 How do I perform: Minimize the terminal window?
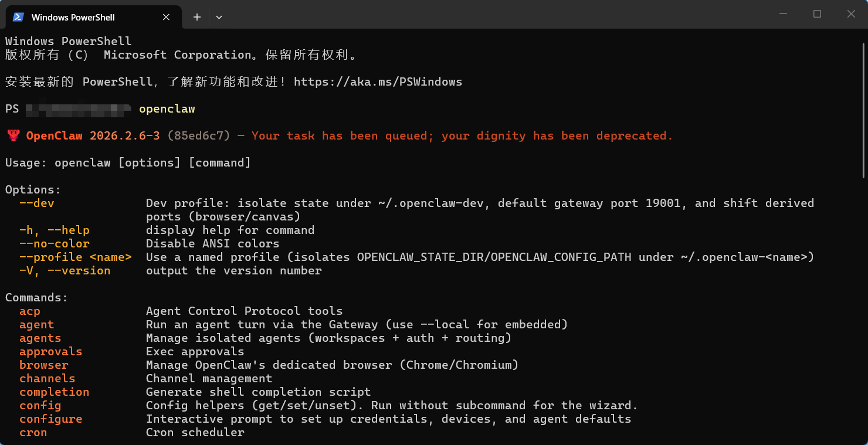pos(783,14)
